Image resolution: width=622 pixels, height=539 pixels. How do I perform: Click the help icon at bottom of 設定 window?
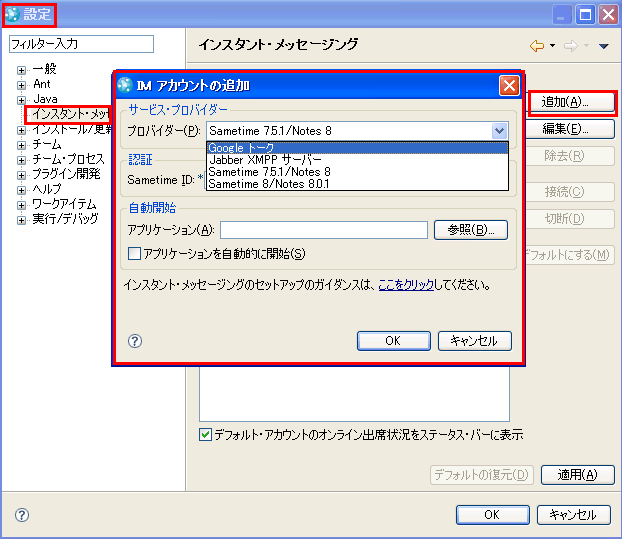(x=22, y=515)
